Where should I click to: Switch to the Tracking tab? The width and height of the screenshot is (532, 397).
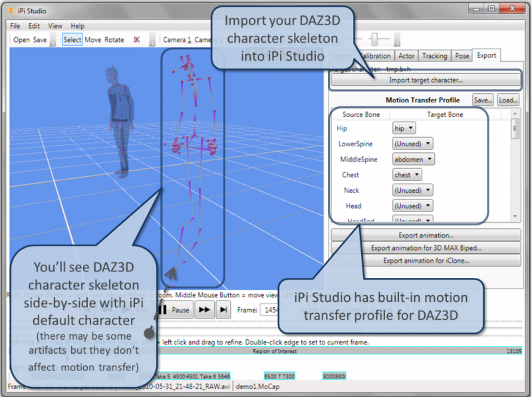click(435, 56)
